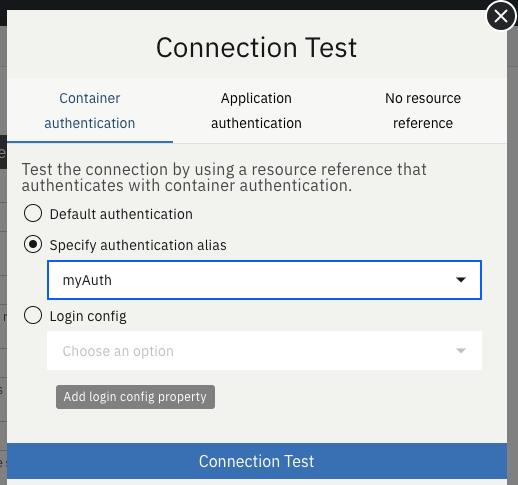Click the myAuth value text in the field
Screen dimensions: 518x485
(x=87, y=280)
